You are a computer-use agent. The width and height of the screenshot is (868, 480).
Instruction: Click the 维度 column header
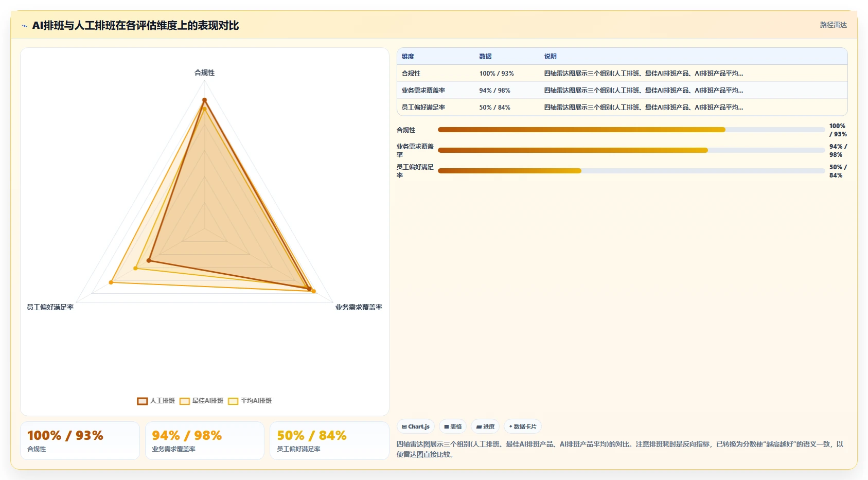tap(408, 57)
